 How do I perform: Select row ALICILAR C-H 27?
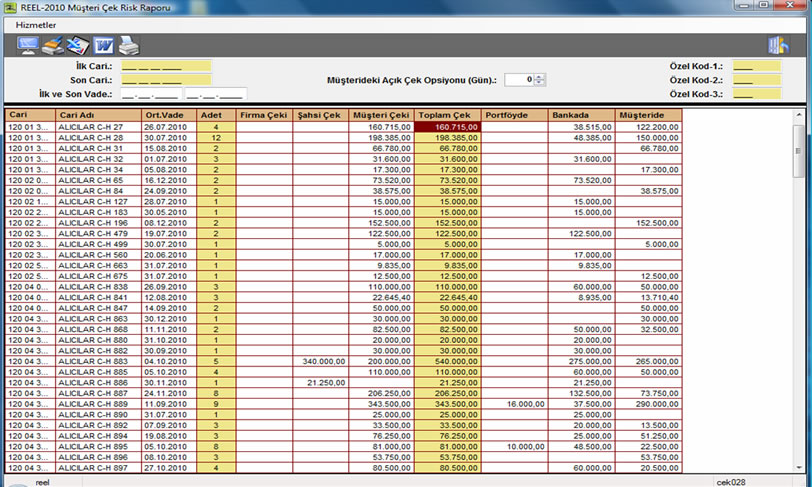coord(343,127)
